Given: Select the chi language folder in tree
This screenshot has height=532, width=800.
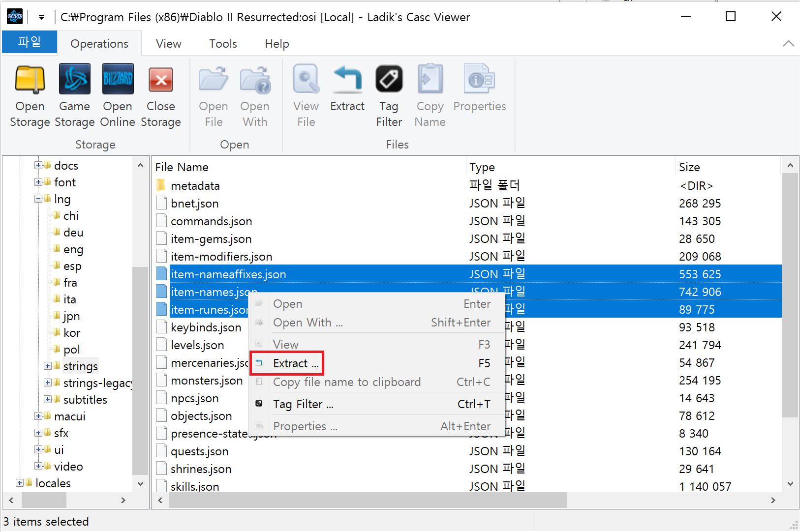Looking at the screenshot, I should (x=71, y=215).
